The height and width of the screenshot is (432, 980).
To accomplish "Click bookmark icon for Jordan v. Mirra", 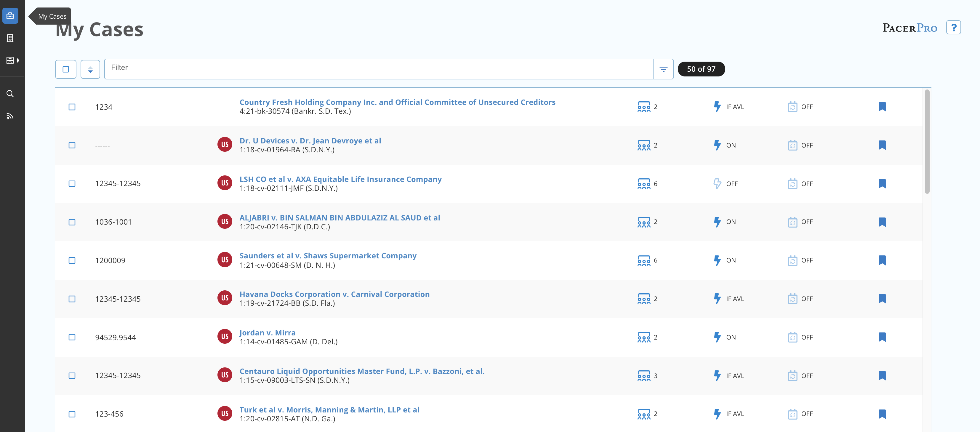I will 882,337.
